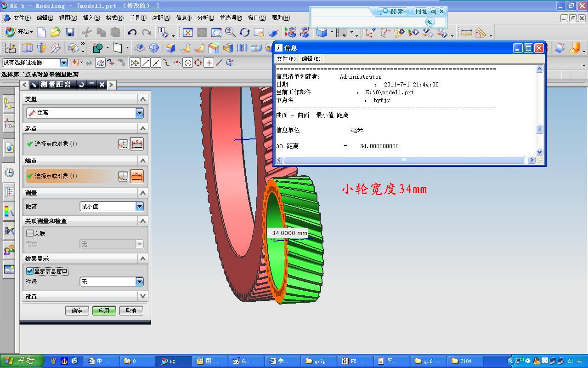Image resolution: width=588 pixels, height=368 pixels.
Task: Open the Part Navigator sidebar icon
Action: click(9, 123)
